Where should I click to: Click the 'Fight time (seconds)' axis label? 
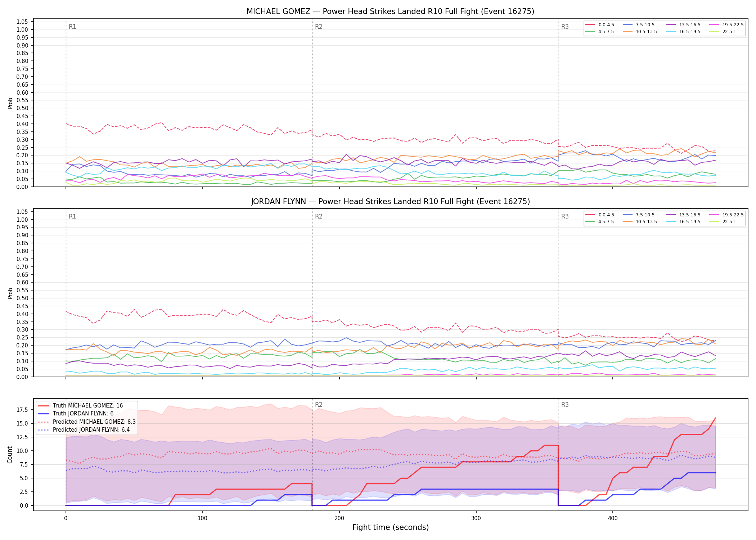[391, 527]
